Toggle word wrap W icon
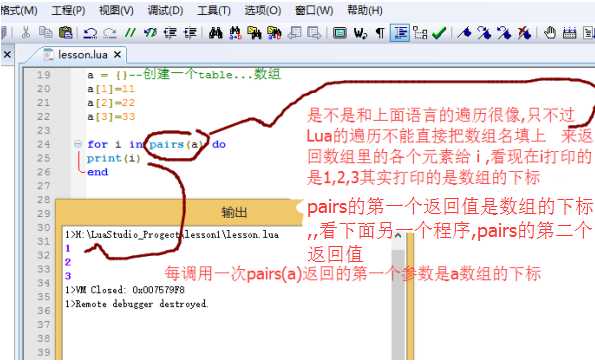 click(x=360, y=33)
